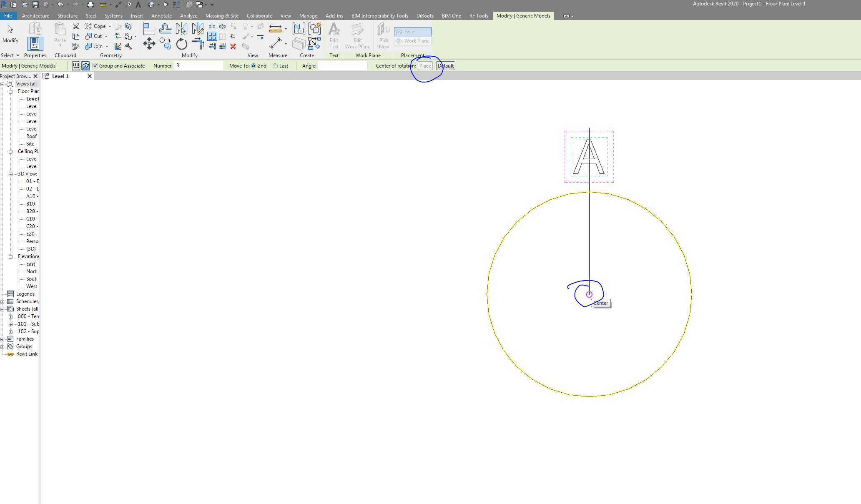Screen dimensions: 861x504
Task: Select the Mirror Pick Axis tool
Action: [182, 29]
